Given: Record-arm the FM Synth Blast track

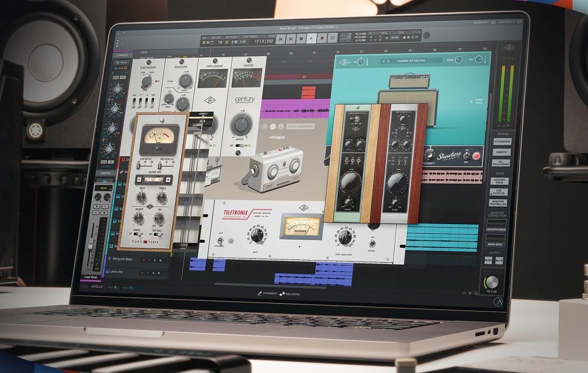Looking at the screenshot, I should pyautogui.click(x=144, y=260).
